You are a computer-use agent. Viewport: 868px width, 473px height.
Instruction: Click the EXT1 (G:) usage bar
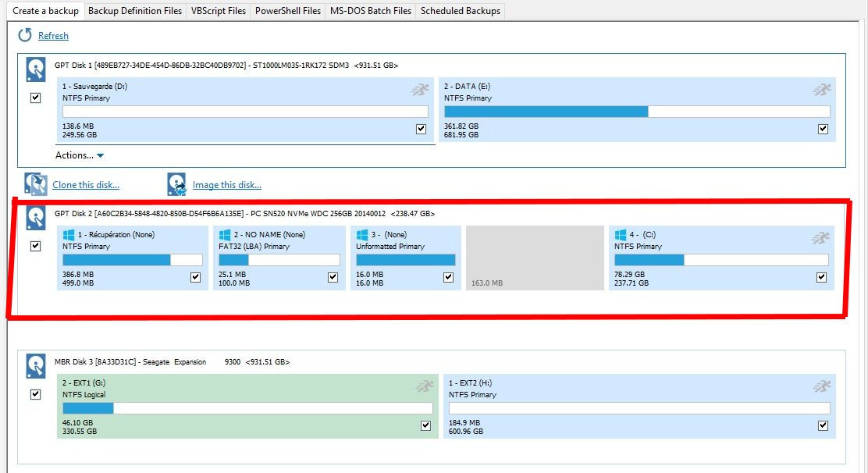[247, 408]
